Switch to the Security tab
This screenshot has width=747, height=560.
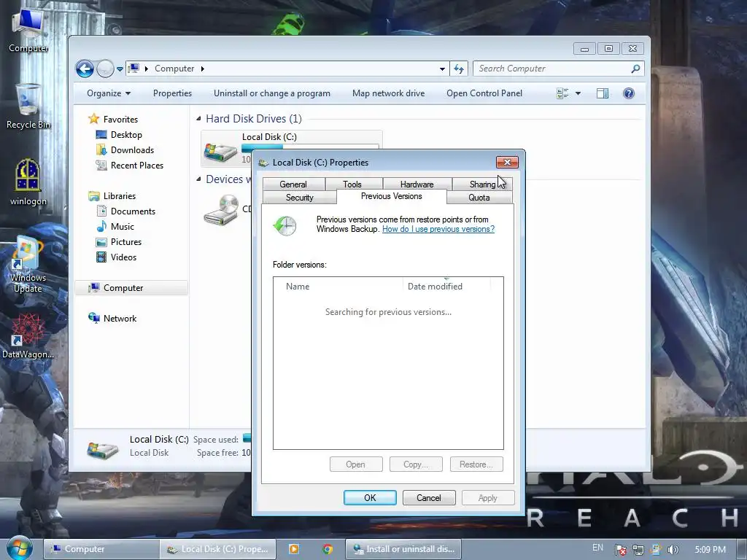300,198
